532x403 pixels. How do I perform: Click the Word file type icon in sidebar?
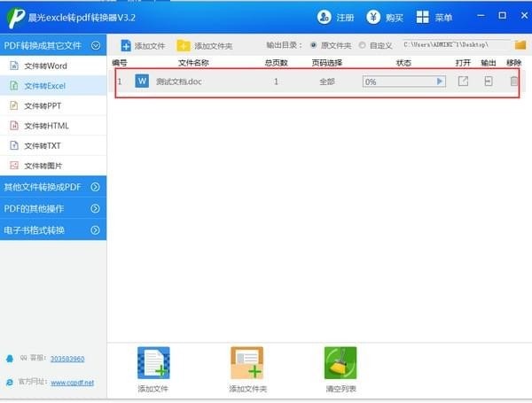(x=14, y=66)
